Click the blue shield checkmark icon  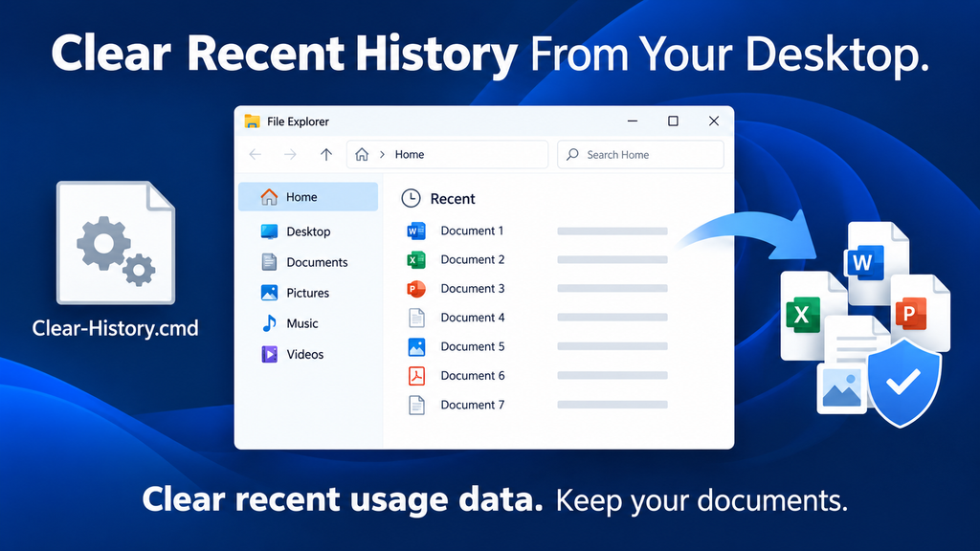coord(903,383)
